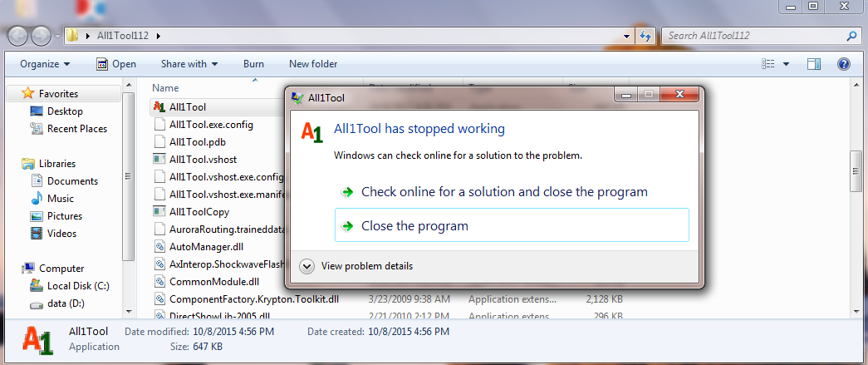This screenshot has height=365, width=868.
Task: Click the A1 icon in error dialog
Action: 311,133
